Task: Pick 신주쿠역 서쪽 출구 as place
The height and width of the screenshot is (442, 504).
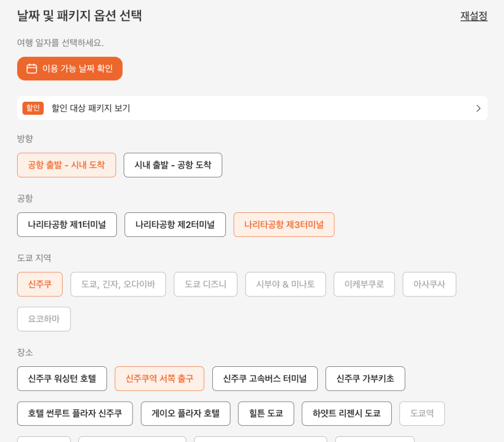Action: [160, 379]
